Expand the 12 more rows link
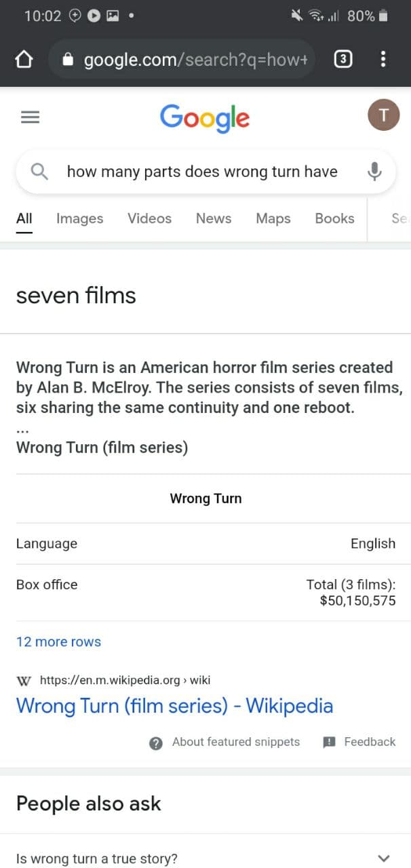This screenshot has height=868, width=411. pos(58,642)
